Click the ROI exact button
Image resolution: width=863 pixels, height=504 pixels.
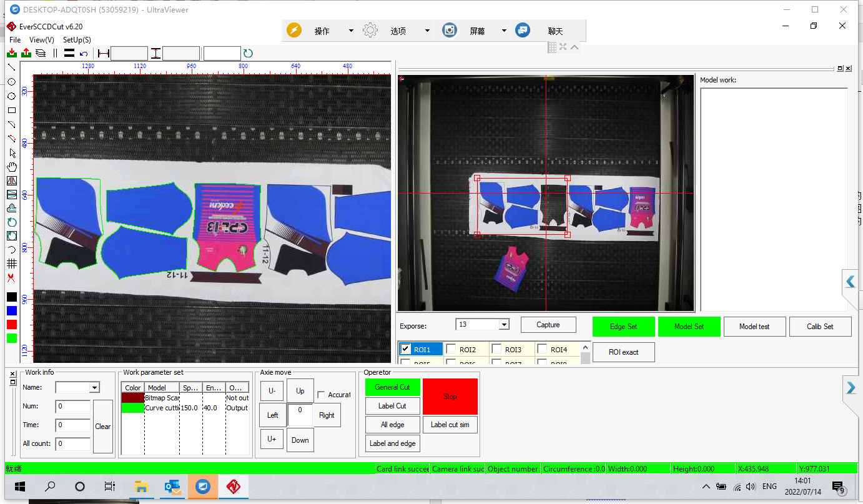624,352
